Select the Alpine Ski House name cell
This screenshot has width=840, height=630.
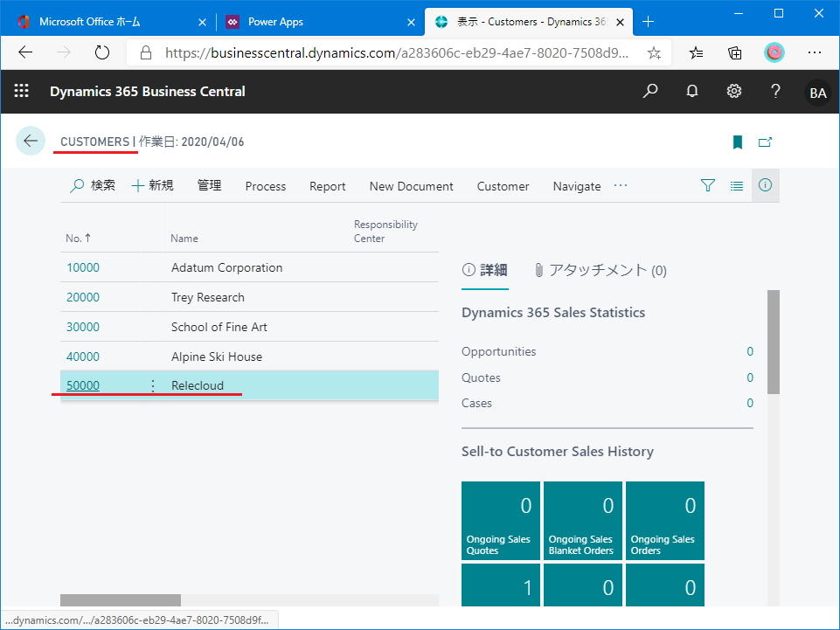[217, 357]
